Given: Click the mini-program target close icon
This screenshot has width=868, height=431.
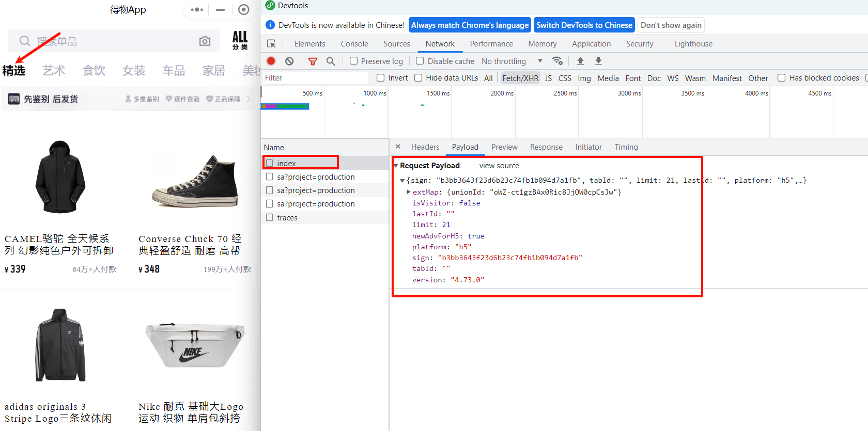Looking at the screenshot, I should click(244, 10).
